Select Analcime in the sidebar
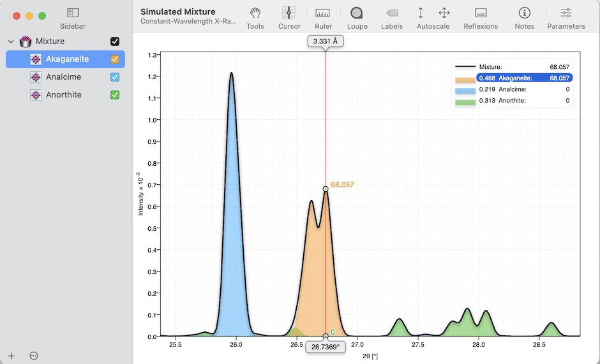Viewport: 600px width, 364px height. [x=64, y=77]
